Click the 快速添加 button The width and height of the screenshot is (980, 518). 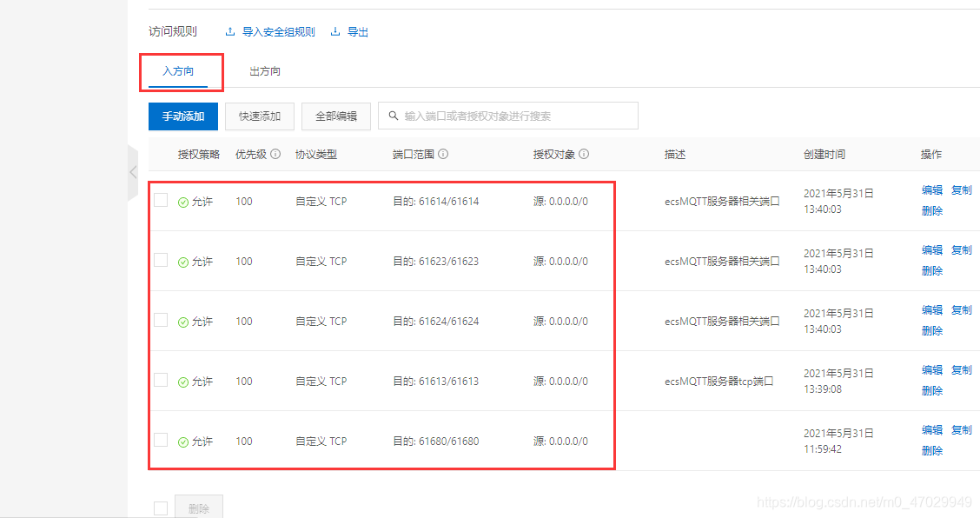259,116
